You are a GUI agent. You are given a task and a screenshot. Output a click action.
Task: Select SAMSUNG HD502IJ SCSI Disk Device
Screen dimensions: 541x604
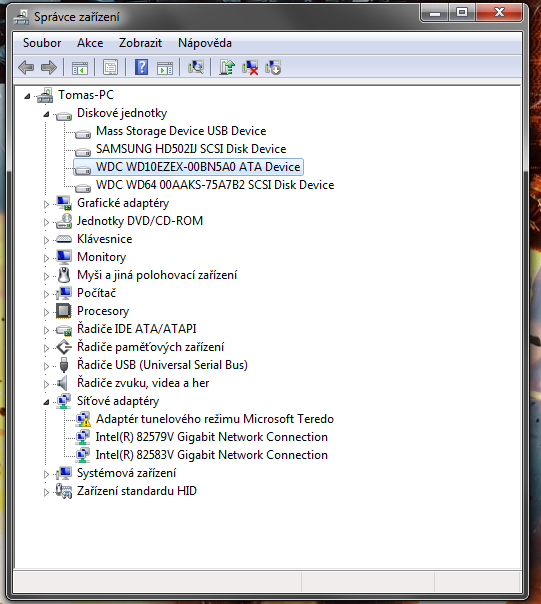click(191, 149)
